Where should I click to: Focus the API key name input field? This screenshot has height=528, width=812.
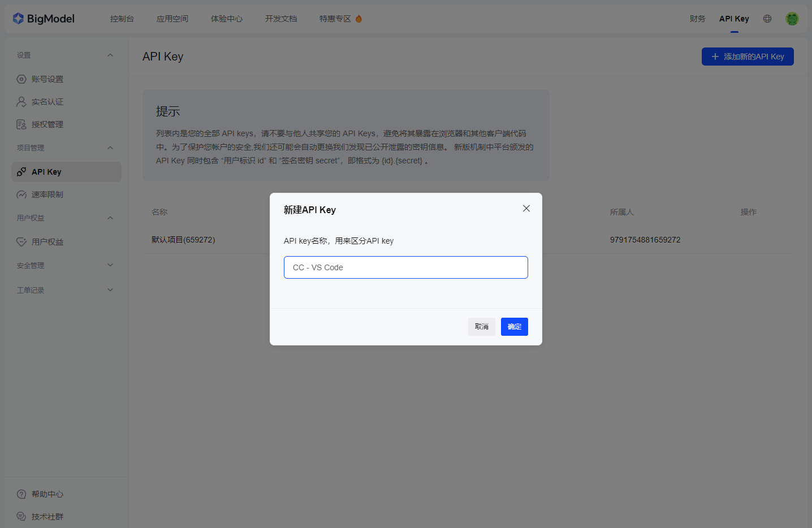tap(405, 267)
